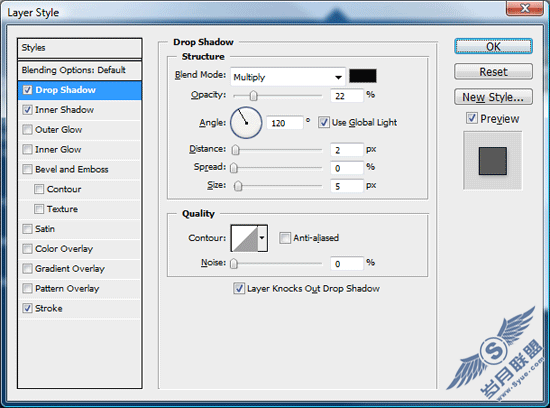Click the style preview swatch thumbnail
The image size is (550, 408).
pyautogui.click(x=492, y=161)
